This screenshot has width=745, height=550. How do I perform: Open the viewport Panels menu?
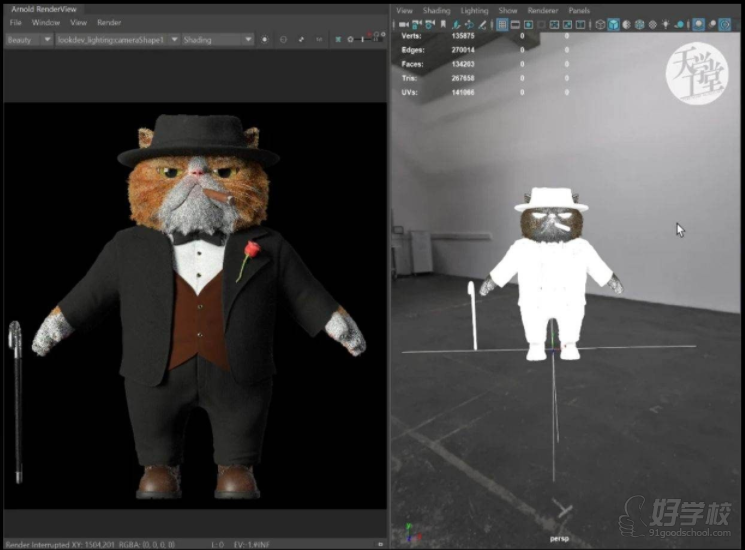click(579, 11)
